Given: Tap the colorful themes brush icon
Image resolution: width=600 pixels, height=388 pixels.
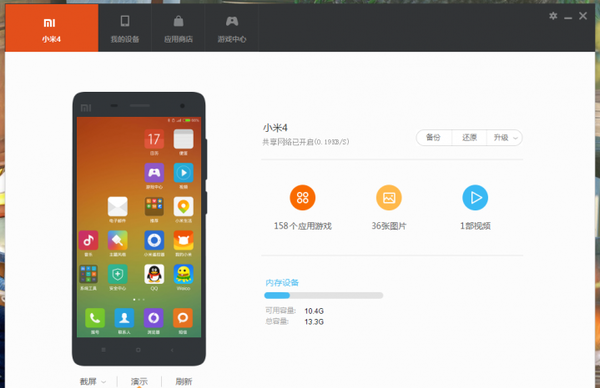Looking at the screenshot, I should 117,240.
